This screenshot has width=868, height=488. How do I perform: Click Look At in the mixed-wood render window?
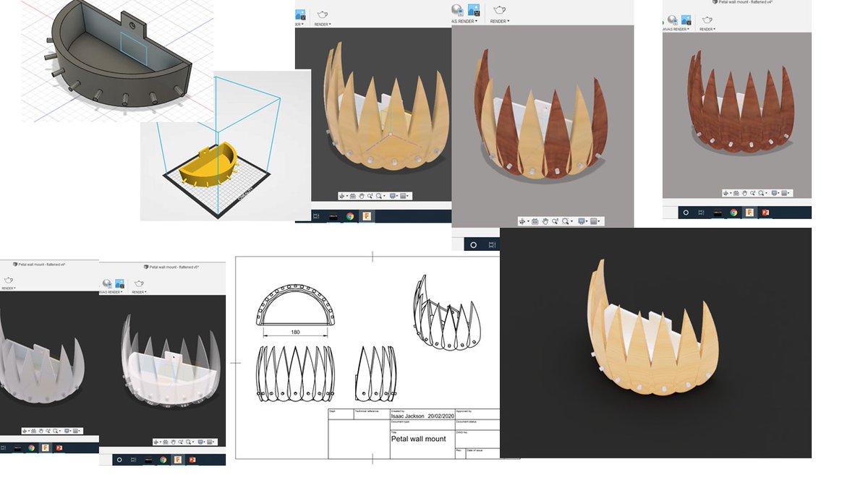coord(535,221)
